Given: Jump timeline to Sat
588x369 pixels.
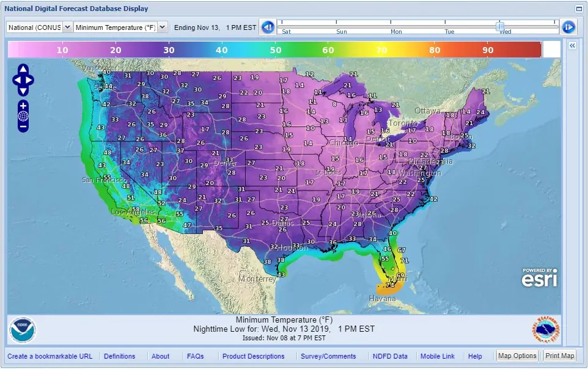Looking at the screenshot, I should (286, 32).
